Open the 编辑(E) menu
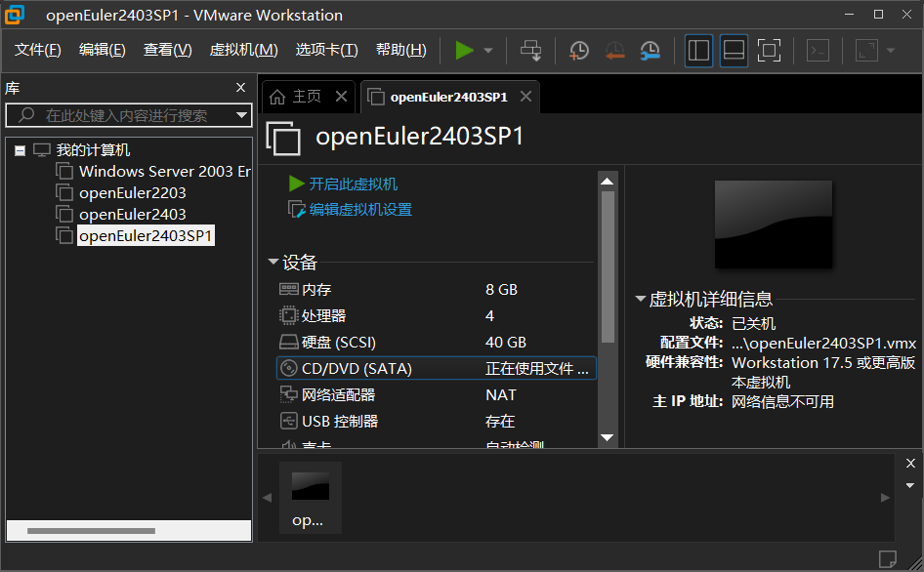 tap(102, 50)
